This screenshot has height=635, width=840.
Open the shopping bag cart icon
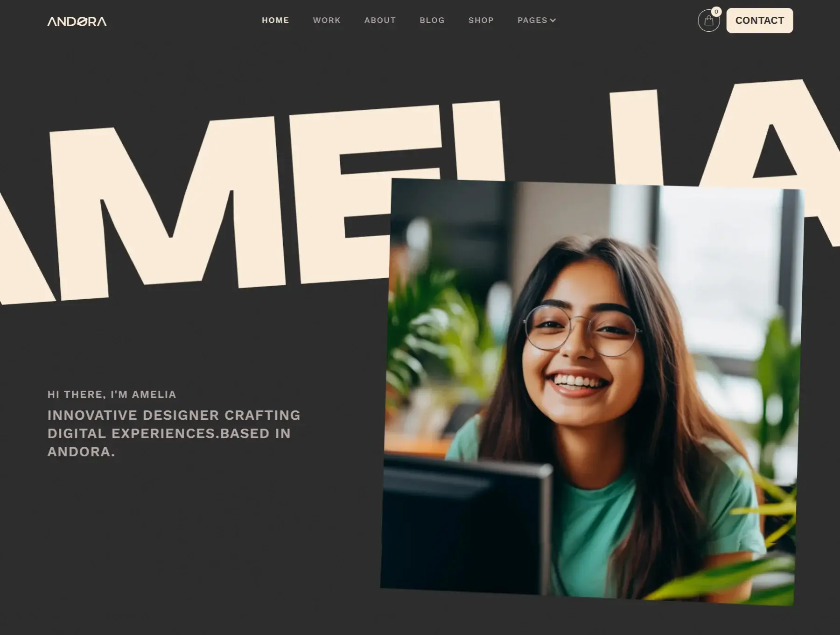pyautogui.click(x=708, y=21)
